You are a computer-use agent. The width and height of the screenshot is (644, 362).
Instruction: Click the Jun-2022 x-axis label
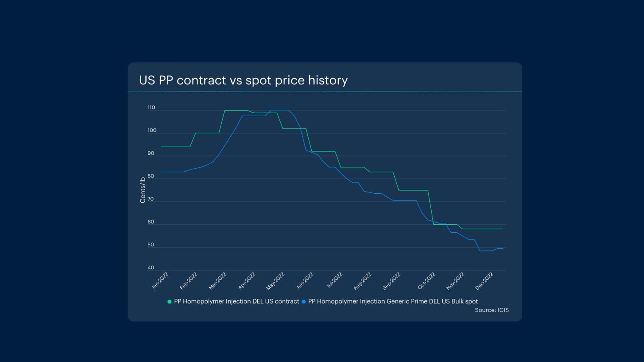coord(304,281)
